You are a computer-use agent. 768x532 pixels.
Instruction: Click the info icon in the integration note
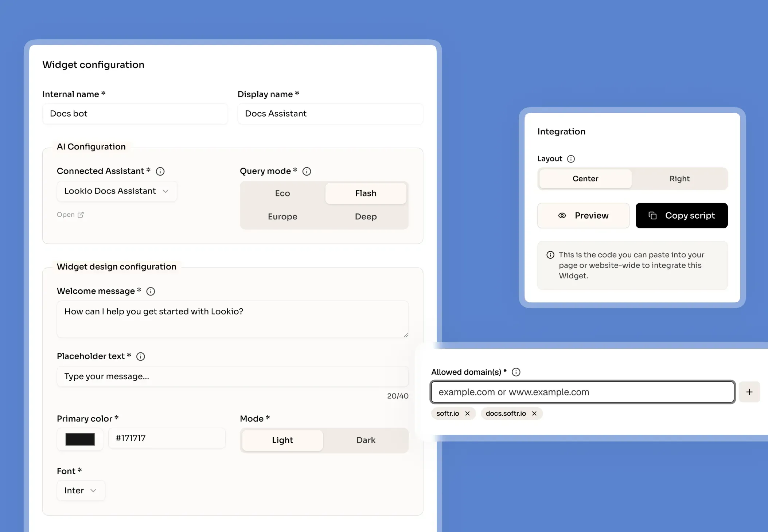550,255
